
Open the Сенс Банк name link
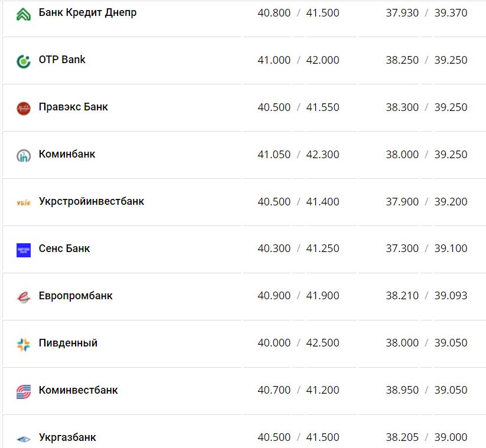pyautogui.click(x=64, y=248)
